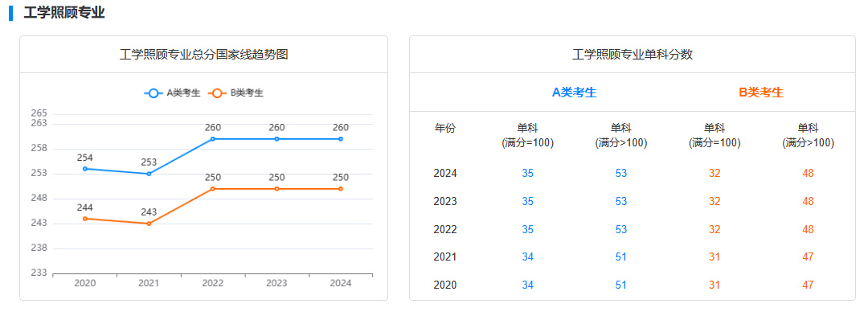
Task: Click B类 column header 单科(满分=100)
Action: (714, 136)
